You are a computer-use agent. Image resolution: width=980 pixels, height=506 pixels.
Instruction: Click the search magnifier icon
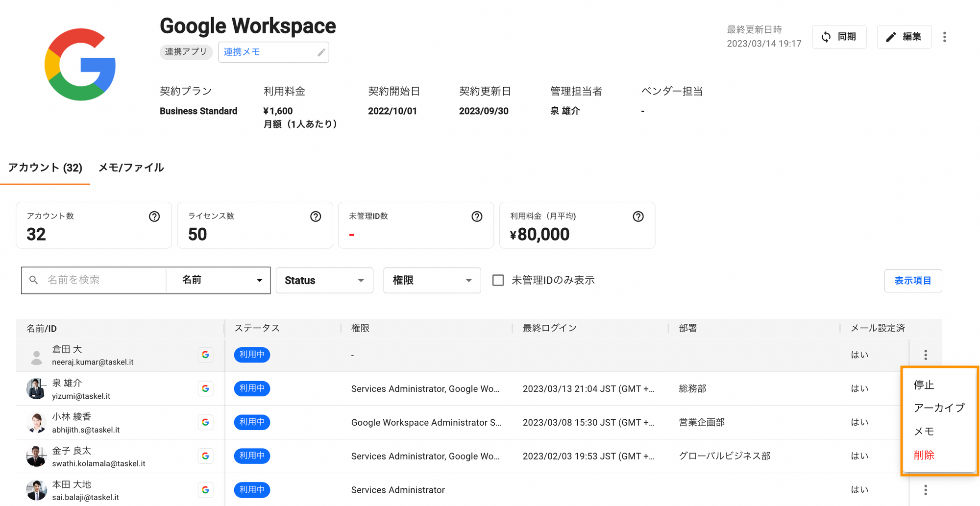coord(33,280)
